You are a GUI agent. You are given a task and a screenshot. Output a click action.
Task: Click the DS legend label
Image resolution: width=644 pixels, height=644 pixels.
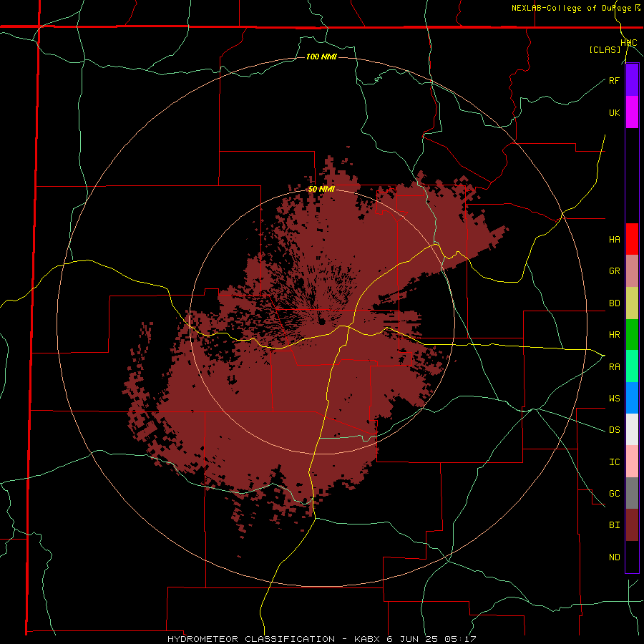coord(614,429)
